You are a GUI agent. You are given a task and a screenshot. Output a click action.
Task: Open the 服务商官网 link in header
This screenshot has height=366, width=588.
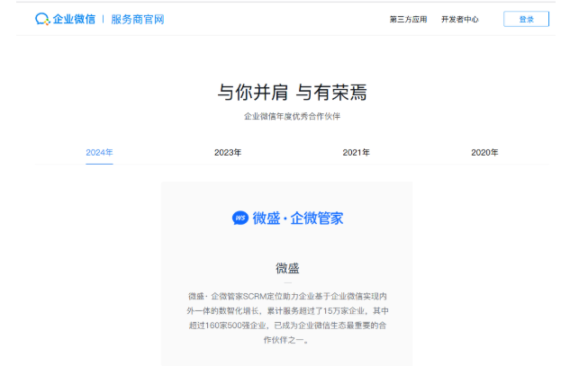(x=138, y=20)
